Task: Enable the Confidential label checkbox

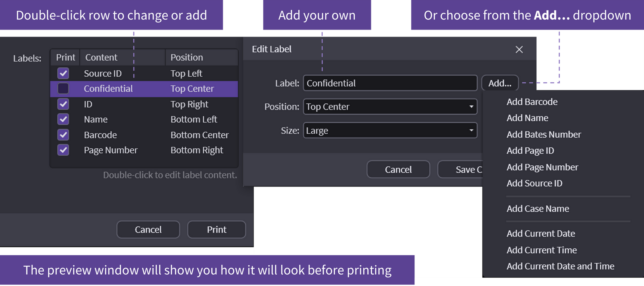Action: pos(63,89)
